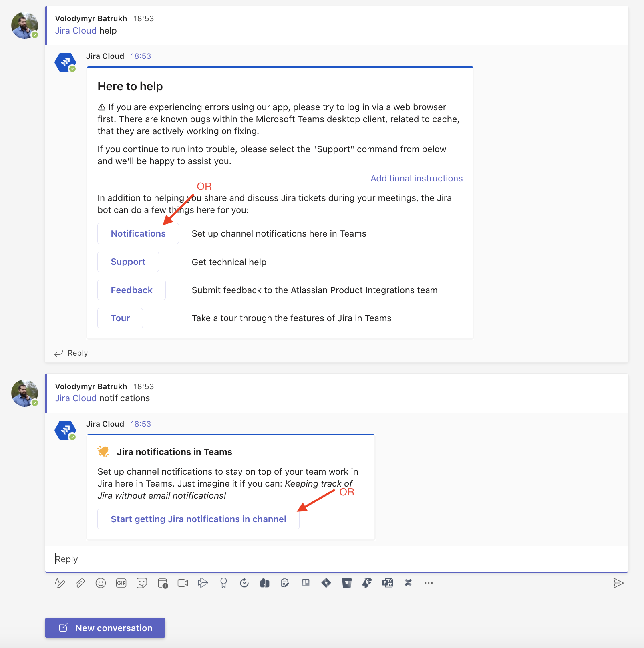Attach a file to the reply
The height and width of the screenshot is (648, 644).
[80, 583]
